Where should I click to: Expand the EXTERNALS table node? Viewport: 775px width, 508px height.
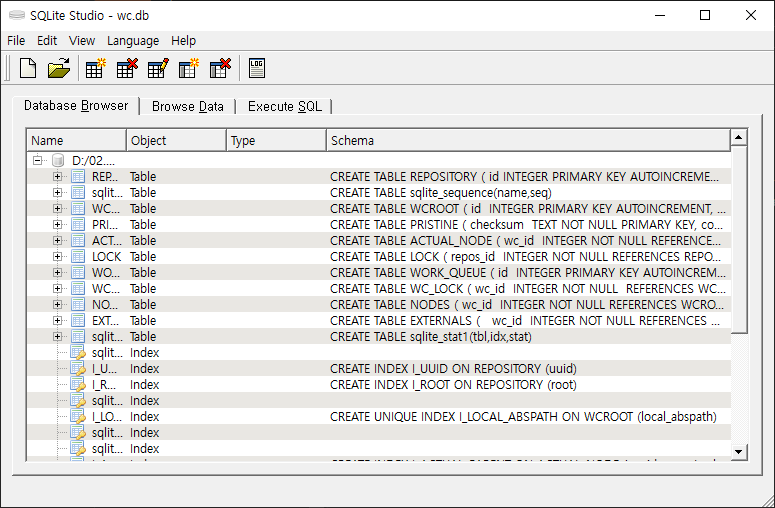57,320
